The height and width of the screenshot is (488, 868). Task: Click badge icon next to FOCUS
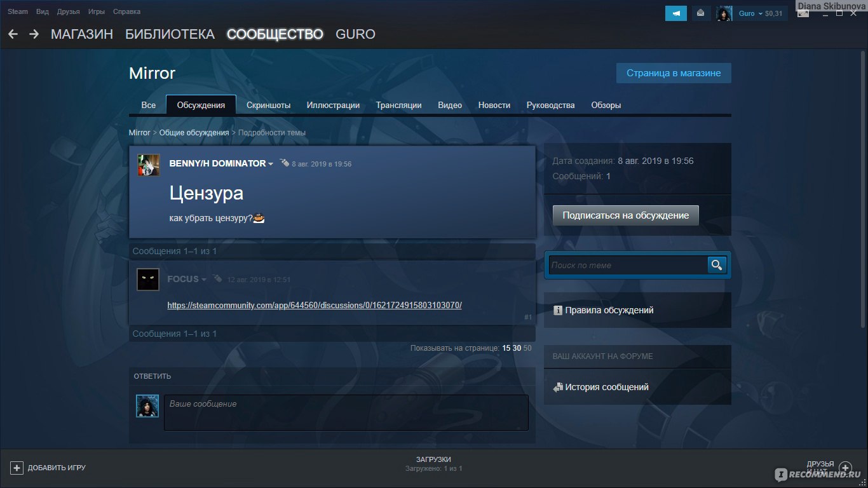[217, 278]
